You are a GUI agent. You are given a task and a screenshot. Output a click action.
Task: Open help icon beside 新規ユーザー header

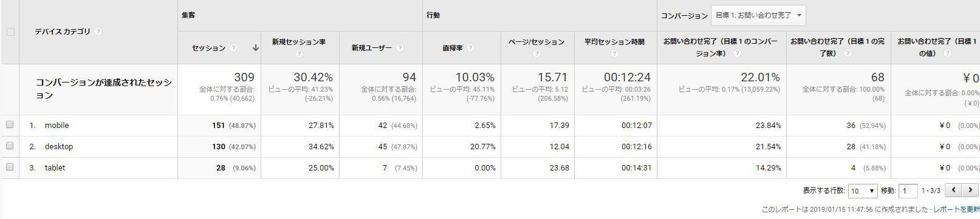400,48
